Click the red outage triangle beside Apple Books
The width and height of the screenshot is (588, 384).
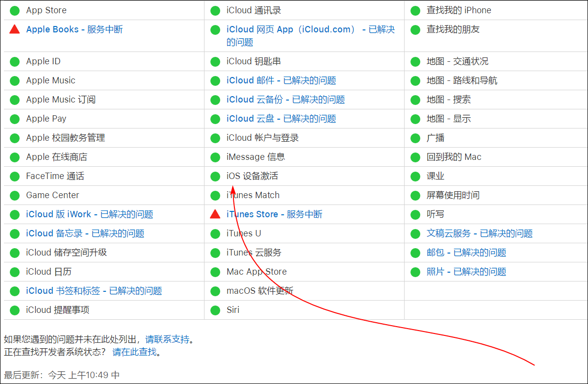[15, 29]
